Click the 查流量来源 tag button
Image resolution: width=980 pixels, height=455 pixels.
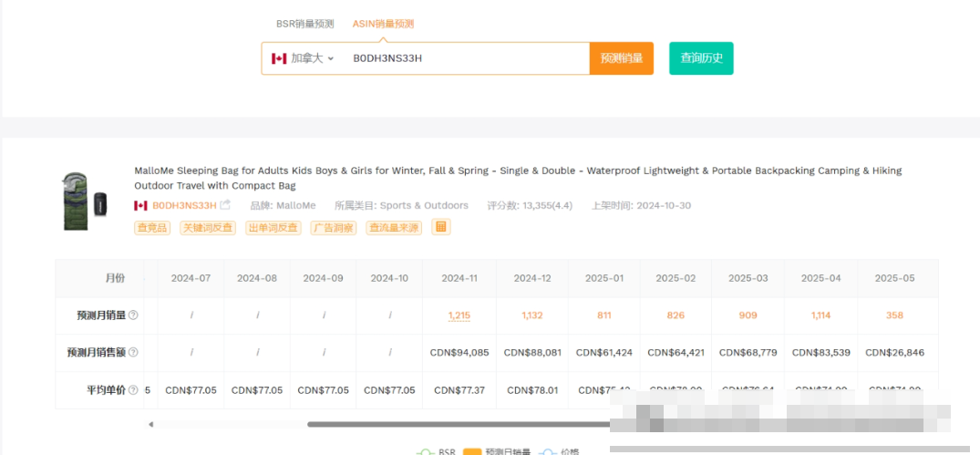pyautogui.click(x=394, y=228)
